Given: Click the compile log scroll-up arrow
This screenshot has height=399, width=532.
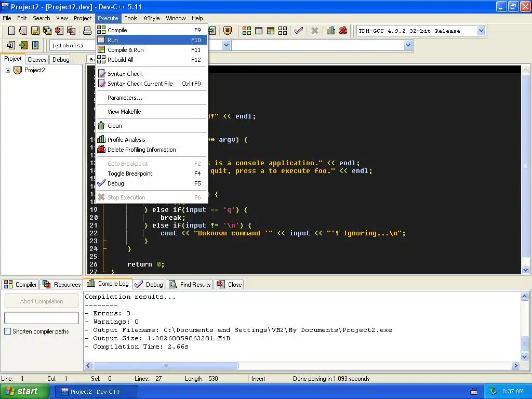Looking at the screenshot, I should click(x=524, y=297).
